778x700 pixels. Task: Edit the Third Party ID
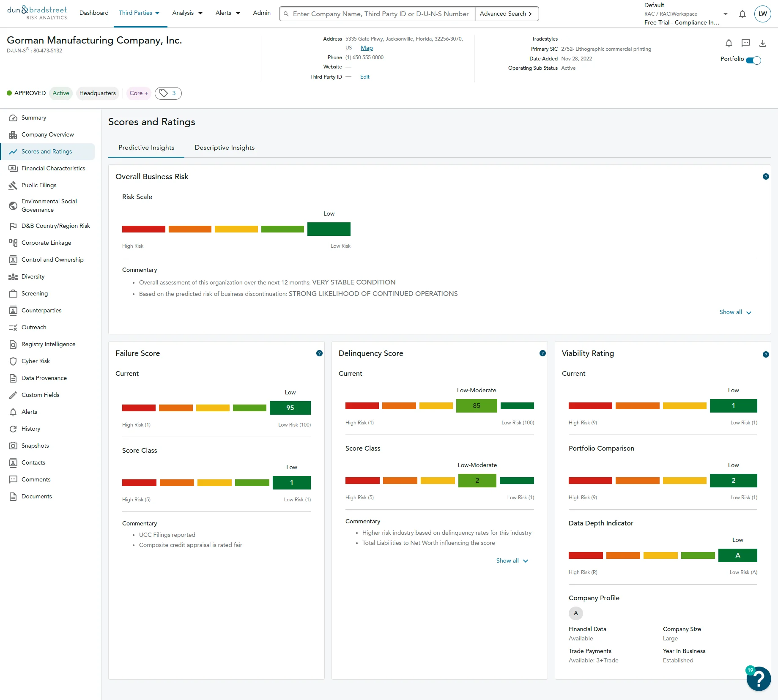(x=364, y=77)
